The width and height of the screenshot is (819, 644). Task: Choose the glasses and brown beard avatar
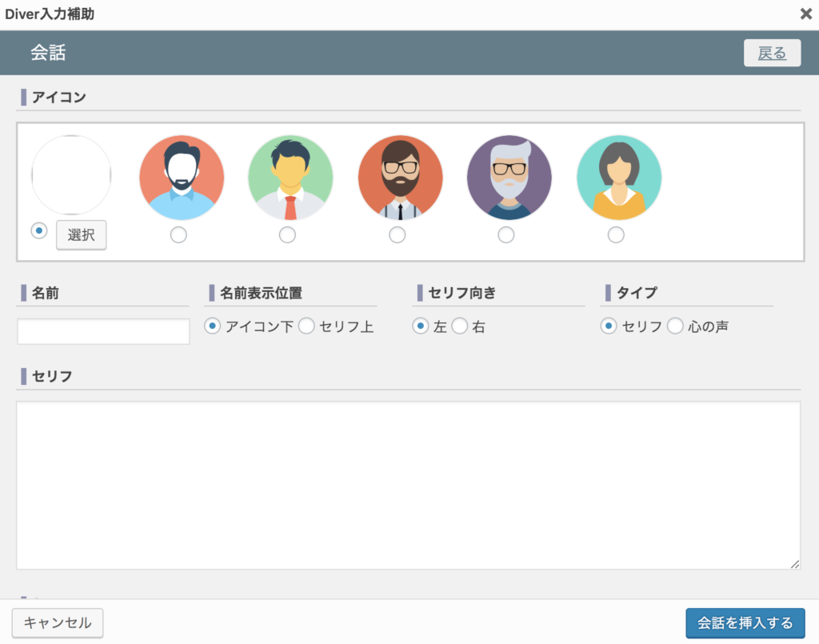400,178
